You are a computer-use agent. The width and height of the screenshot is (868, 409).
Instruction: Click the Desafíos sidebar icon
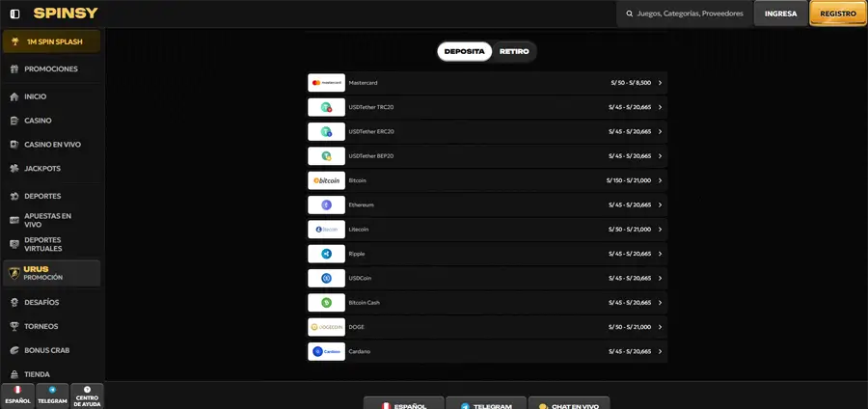(x=14, y=303)
